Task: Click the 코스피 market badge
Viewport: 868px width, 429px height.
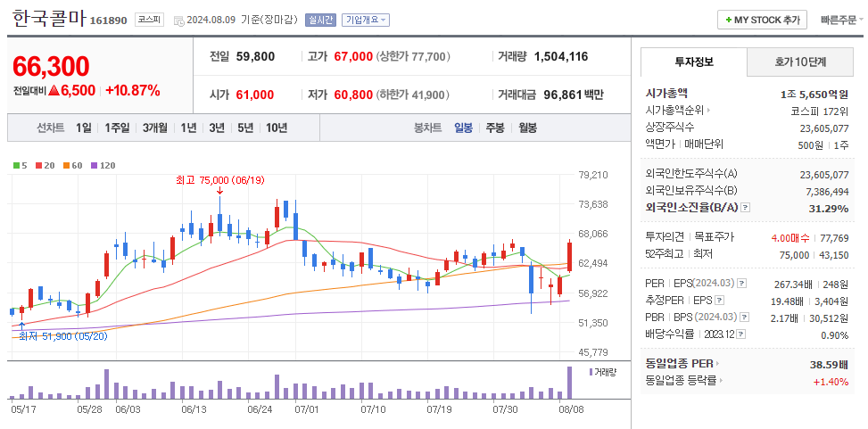Action: pyautogui.click(x=150, y=20)
